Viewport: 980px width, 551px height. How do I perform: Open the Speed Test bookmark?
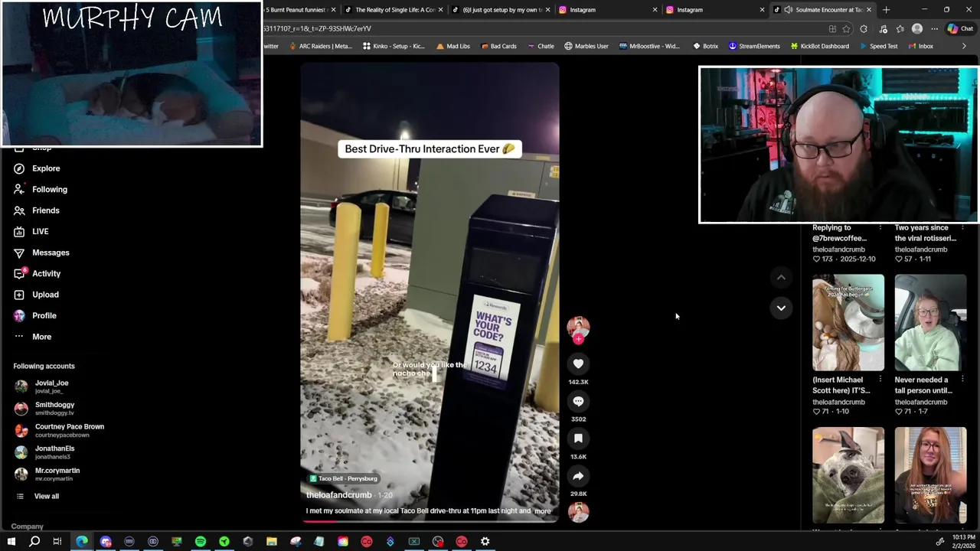(877, 46)
